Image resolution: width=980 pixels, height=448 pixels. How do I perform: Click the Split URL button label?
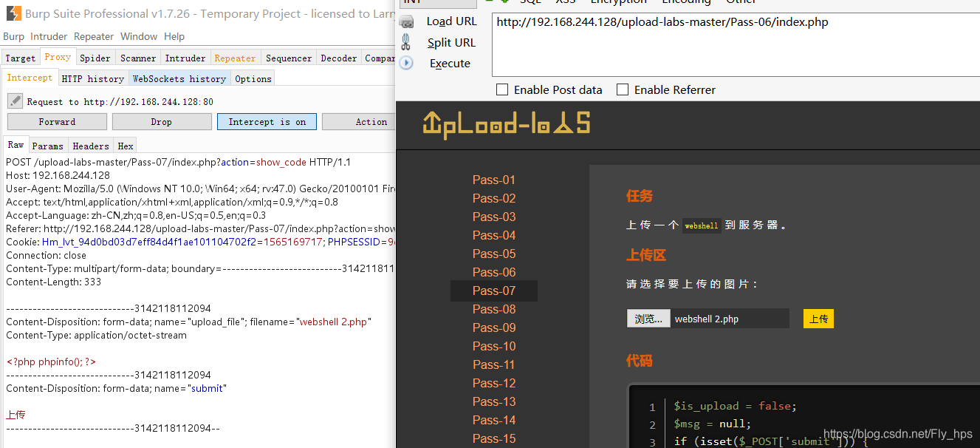(x=452, y=43)
